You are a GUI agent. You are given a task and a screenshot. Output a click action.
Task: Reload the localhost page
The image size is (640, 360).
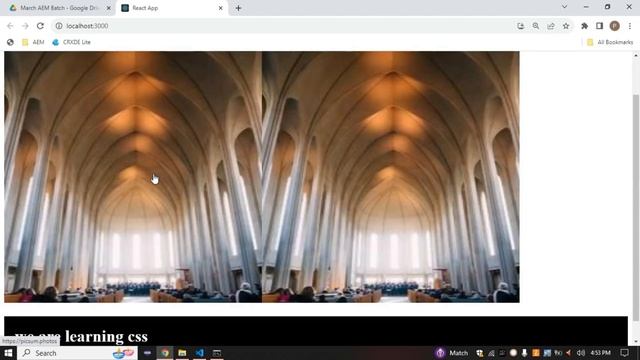pos(40,26)
